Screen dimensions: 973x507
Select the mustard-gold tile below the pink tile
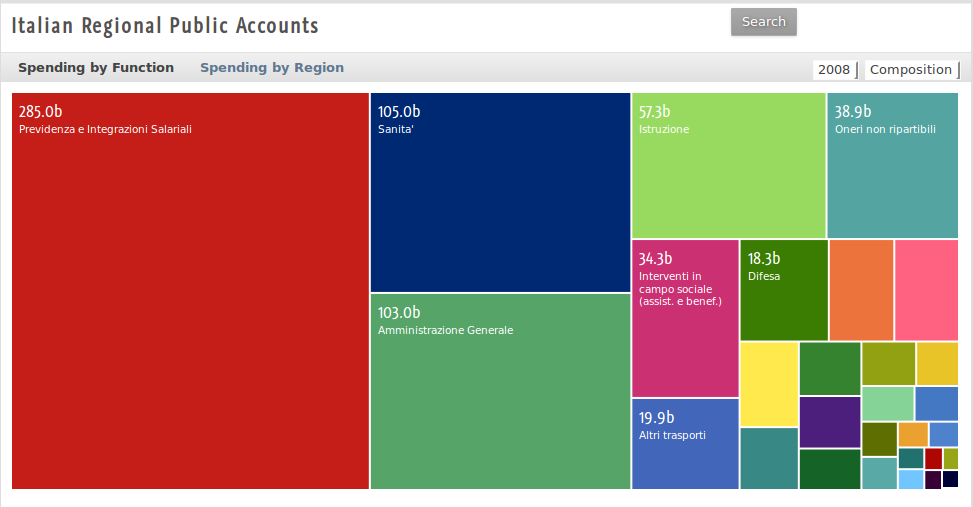[x=937, y=364]
